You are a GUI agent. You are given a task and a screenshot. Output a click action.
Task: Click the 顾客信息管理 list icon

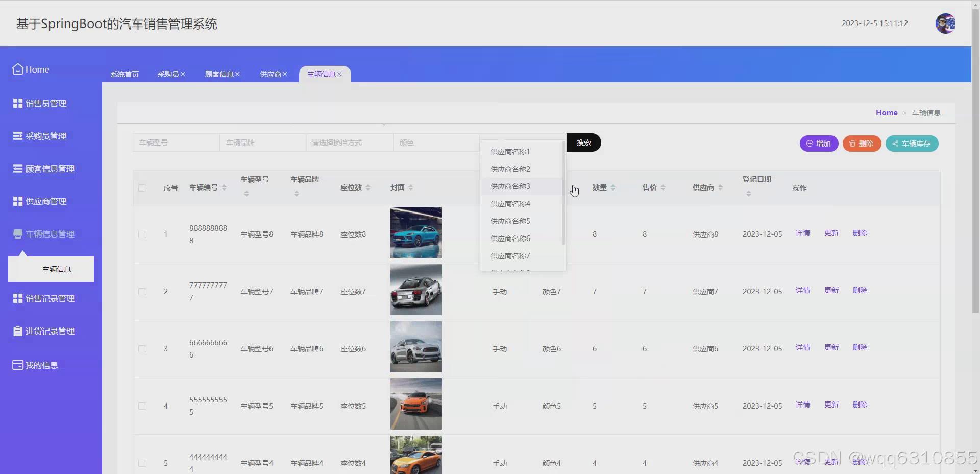(x=18, y=169)
